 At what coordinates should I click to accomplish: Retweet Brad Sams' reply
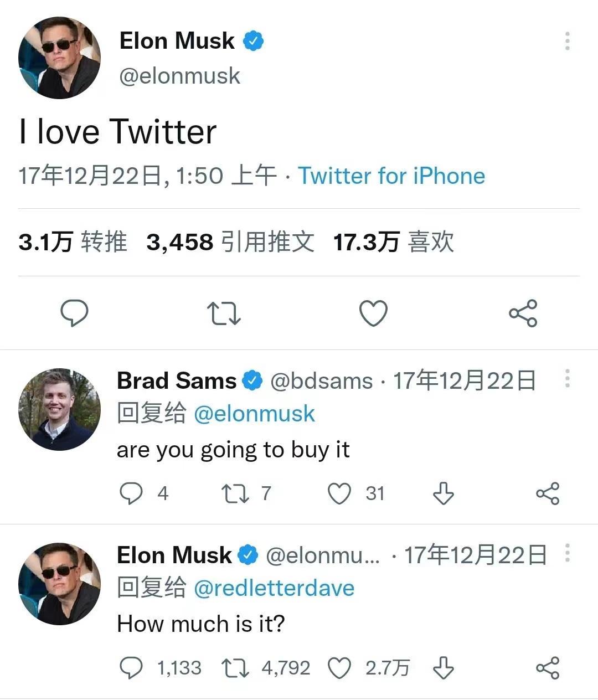(235, 493)
